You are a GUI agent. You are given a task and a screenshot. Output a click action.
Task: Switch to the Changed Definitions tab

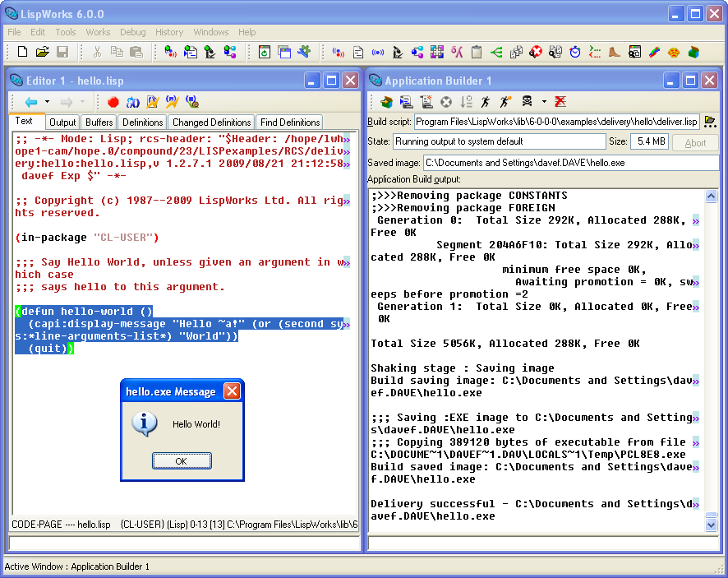pos(211,123)
